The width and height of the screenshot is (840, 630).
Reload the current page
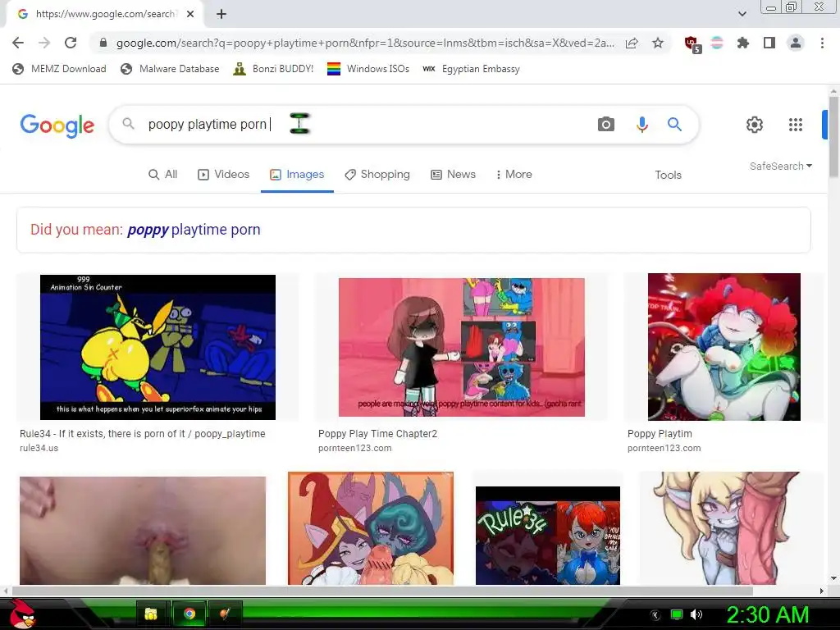pyautogui.click(x=71, y=43)
